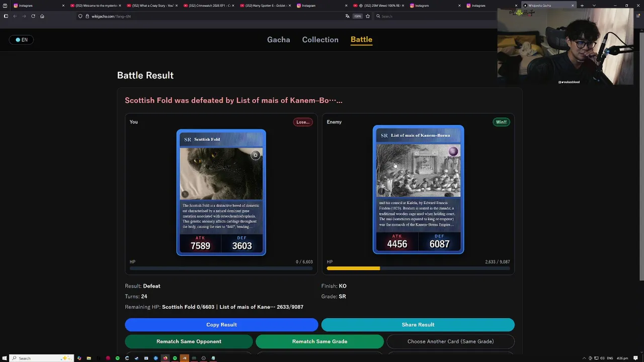Image resolution: width=644 pixels, height=362 pixels.
Task: Switch to the What a Crazy Story tab
Action: (x=152, y=6)
